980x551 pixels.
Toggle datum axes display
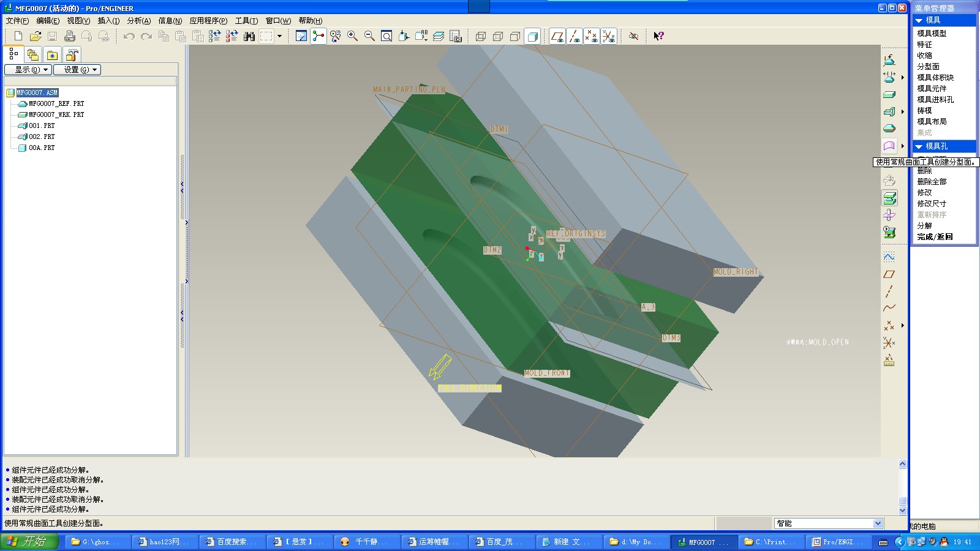pyautogui.click(x=574, y=36)
